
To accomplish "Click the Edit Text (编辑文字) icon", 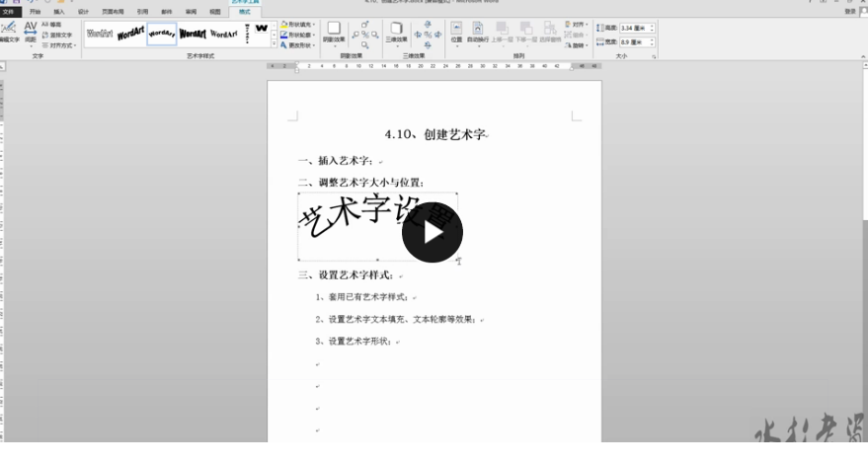I will (x=8, y=32).
